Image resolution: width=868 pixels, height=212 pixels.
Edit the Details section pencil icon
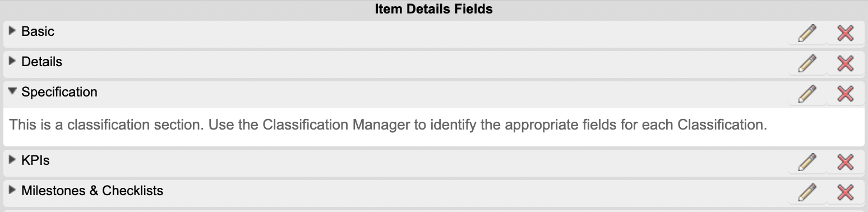tap(807, 64)
